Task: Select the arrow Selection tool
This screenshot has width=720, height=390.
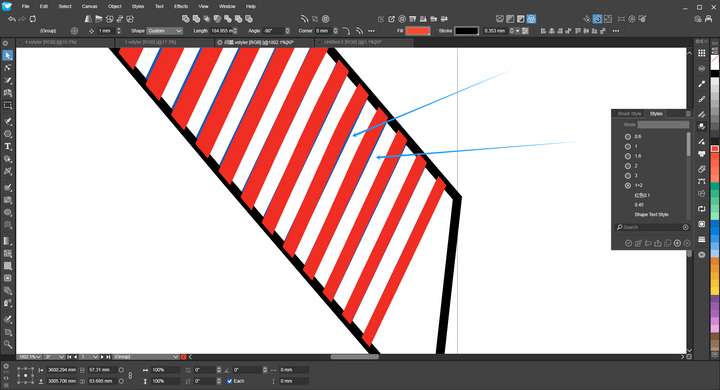Action: [7, 56]
